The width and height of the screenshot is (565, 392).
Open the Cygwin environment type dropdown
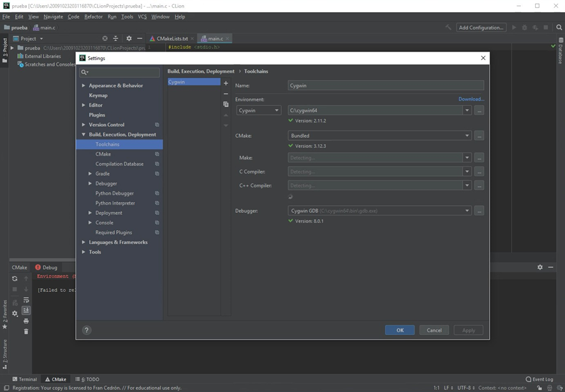[x=259, y=111]
